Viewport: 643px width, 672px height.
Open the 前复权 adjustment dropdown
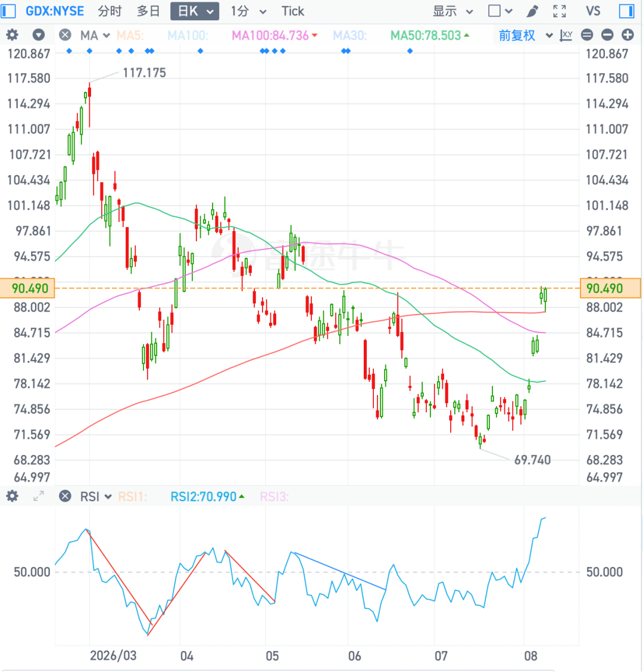[526, 35]
